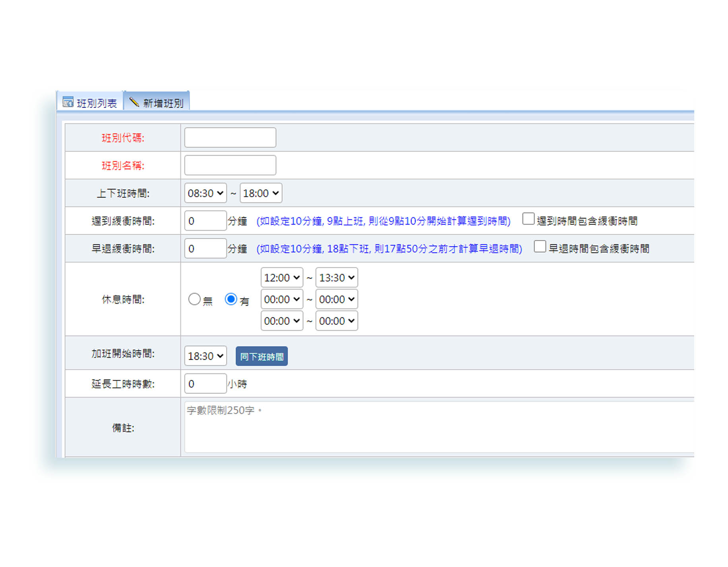Click the 班別列表 tab list icon

point(68,102)
